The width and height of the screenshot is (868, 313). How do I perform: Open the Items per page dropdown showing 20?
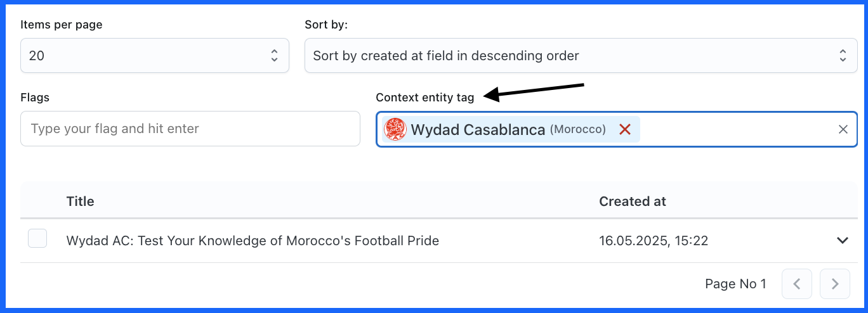click(155, 56)
